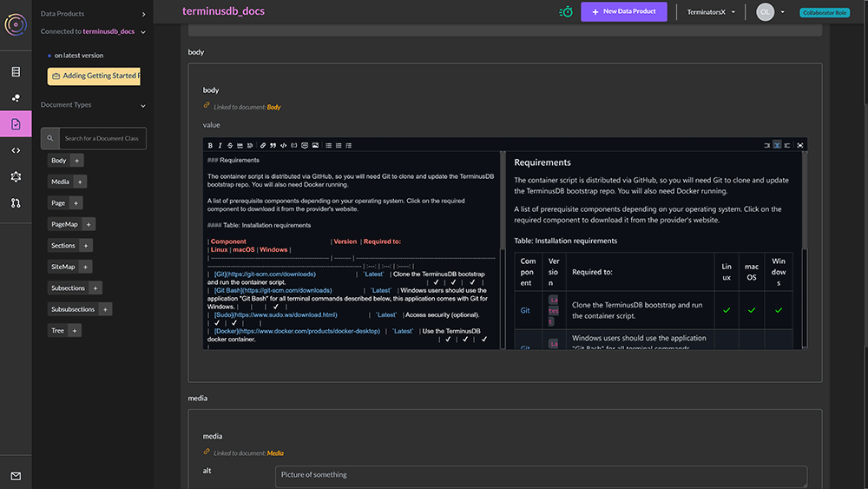Screen dimensions: 868x489
Task: Apply italic formatting in the markdown editor
Action: click(220, 145)
